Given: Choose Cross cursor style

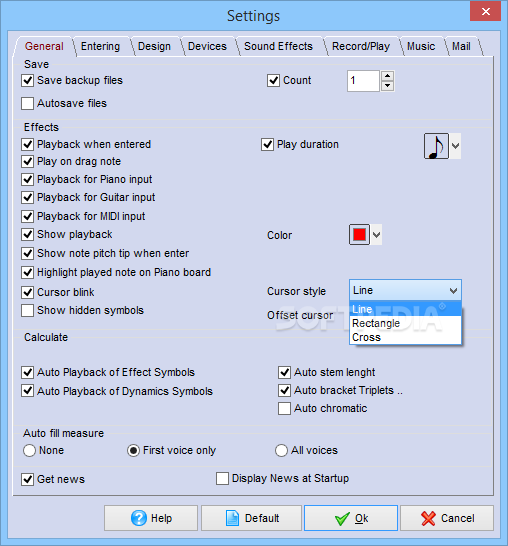Looking at the screenshot, I should [x=405, y=337].
